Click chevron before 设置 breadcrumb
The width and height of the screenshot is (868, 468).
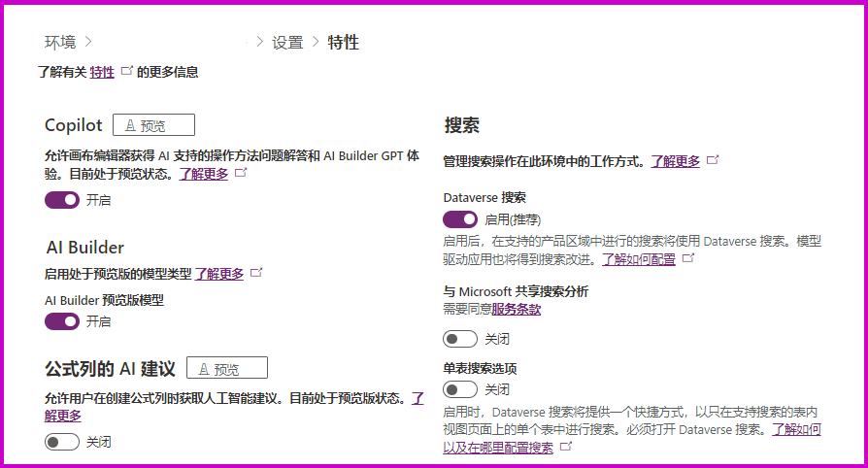pyautogui.click(x=259, y=42)
